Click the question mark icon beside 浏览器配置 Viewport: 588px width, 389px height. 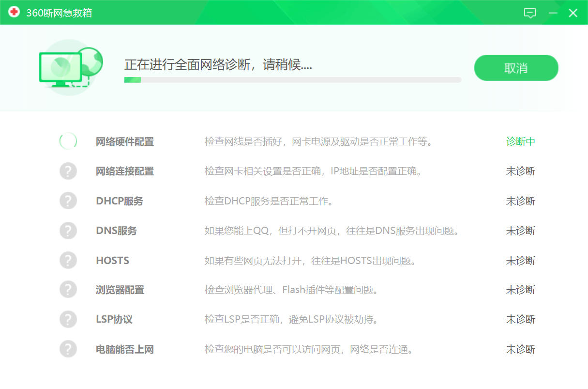(68, 290)
